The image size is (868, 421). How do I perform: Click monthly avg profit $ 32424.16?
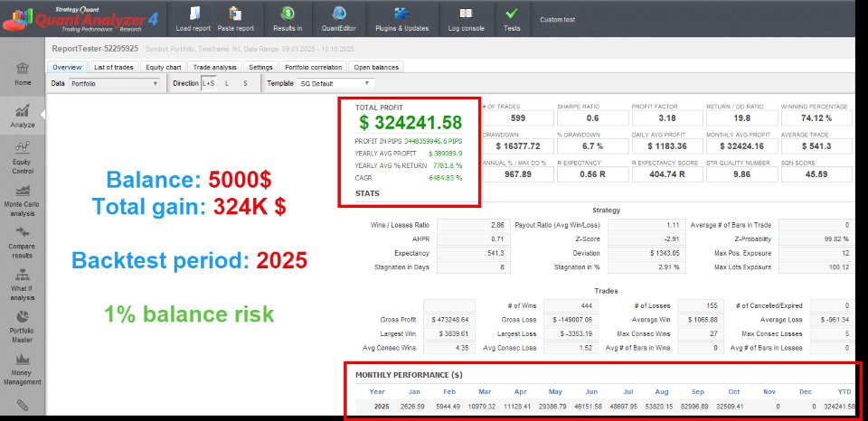(x=742, y=146)
